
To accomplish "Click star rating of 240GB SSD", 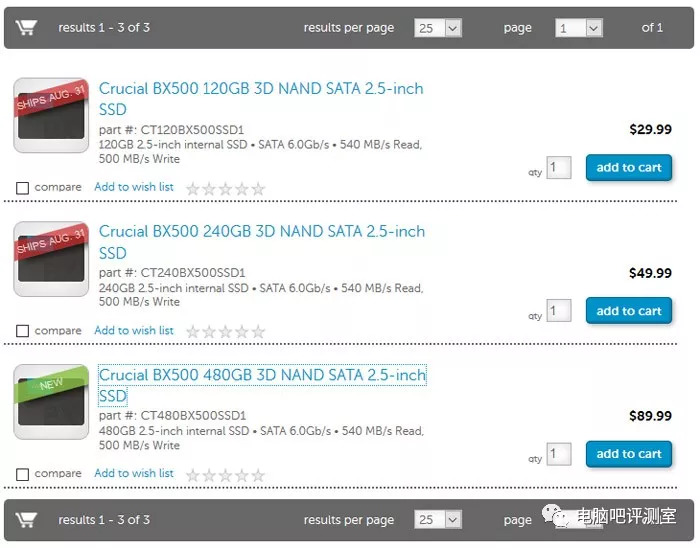I will pos(225,332).
